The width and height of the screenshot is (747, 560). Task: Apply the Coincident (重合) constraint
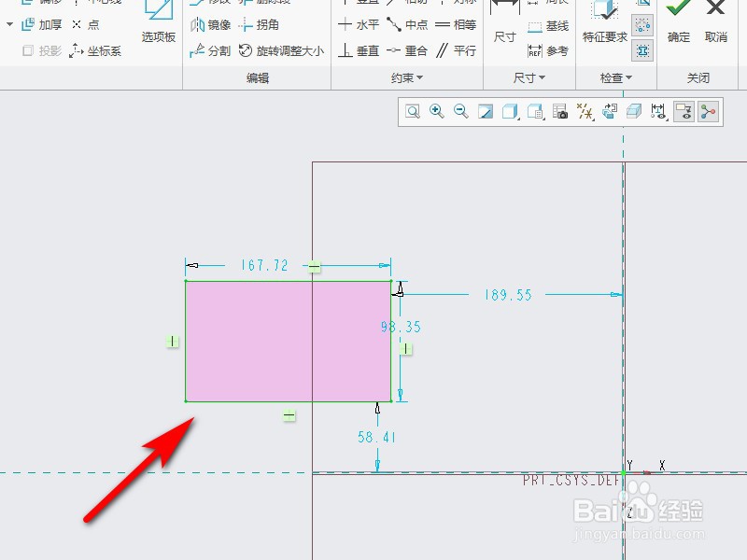tap(407, 51)
